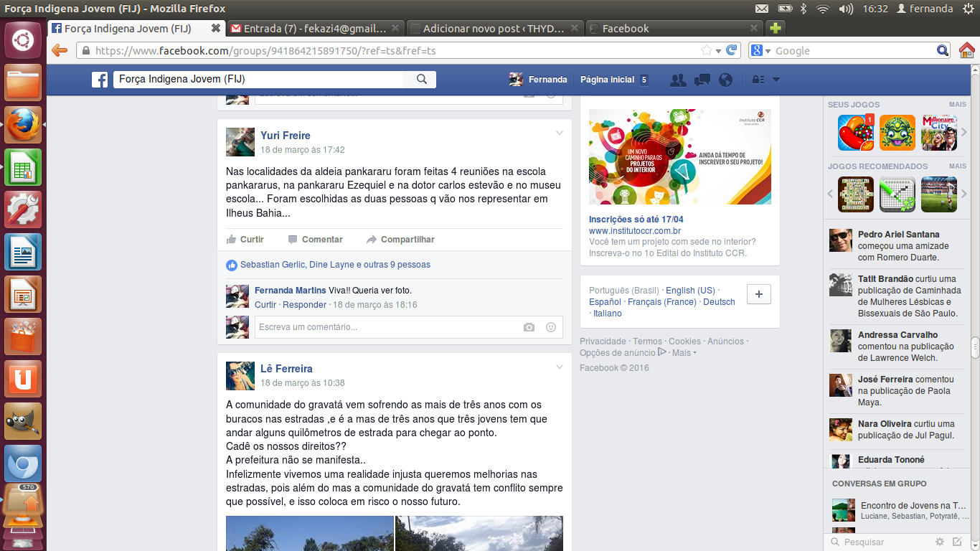This screenshot has height=551, width=980.
Task: Switch language to English (US)
Action: pos(690,291)
